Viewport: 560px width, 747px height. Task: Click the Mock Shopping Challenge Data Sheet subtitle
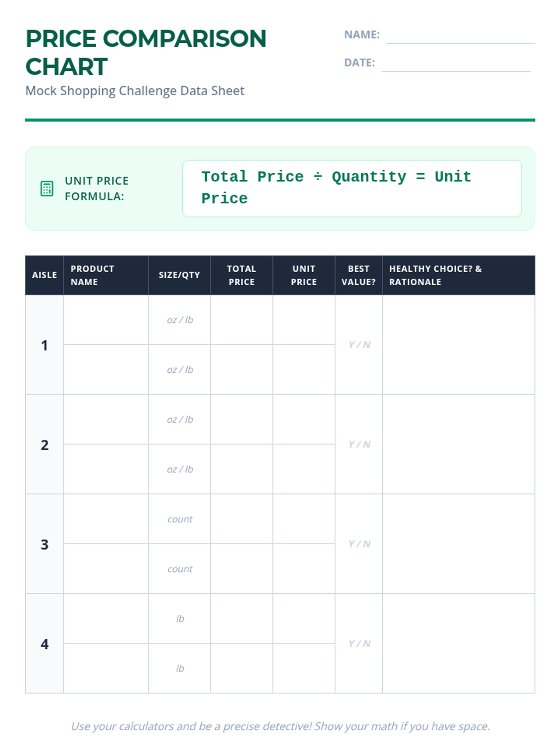134,91
